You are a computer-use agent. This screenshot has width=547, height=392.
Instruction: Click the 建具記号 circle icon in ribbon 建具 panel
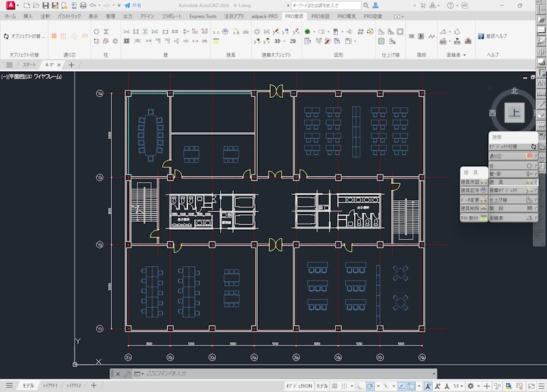[226, 31]
